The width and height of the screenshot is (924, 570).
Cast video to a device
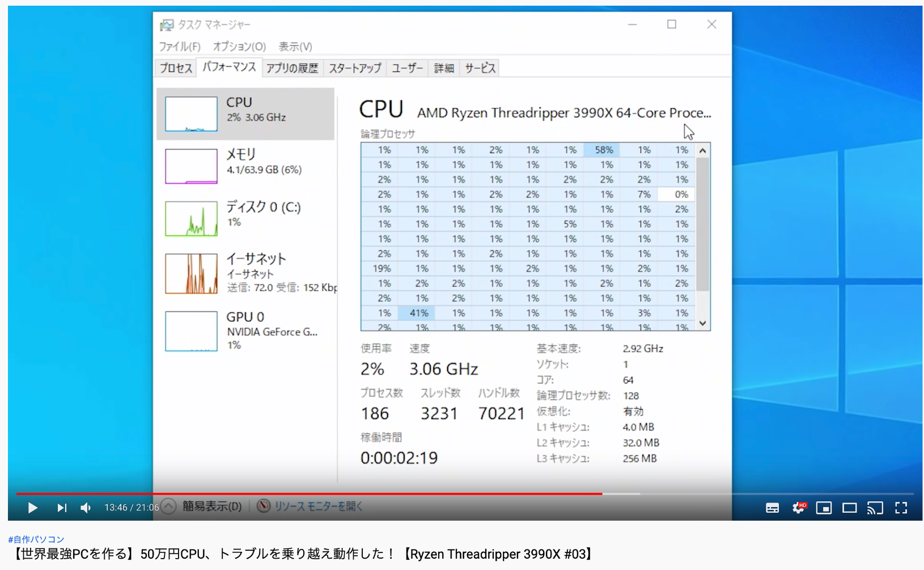point(875,508)
